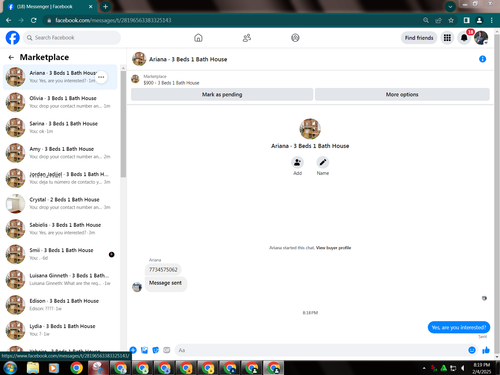The image size is (500, 375).
Task: Click Mark as pending button
Action: [222, 94]
